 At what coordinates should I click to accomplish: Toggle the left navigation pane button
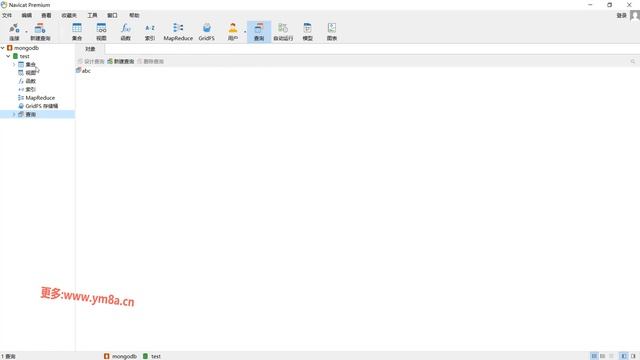coord(624,356)
